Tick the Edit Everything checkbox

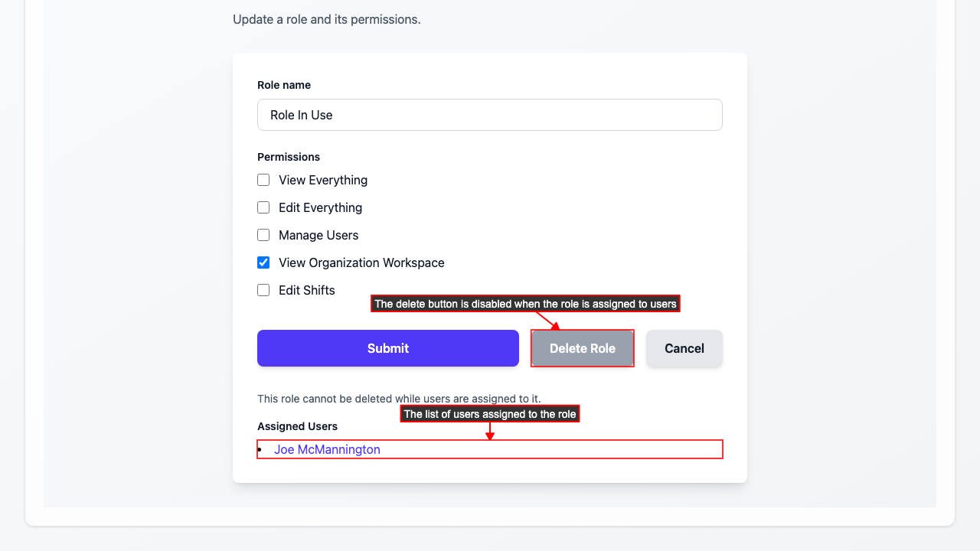coord(263,207)
